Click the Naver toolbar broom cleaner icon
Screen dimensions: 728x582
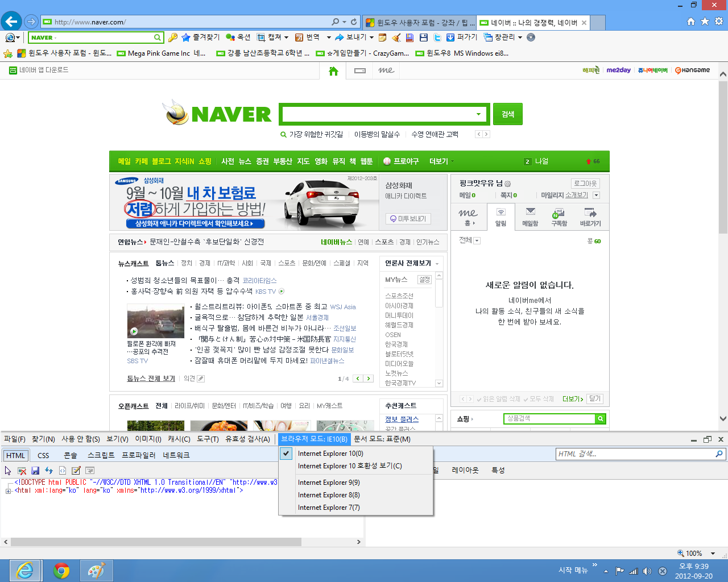coord(396,38)
